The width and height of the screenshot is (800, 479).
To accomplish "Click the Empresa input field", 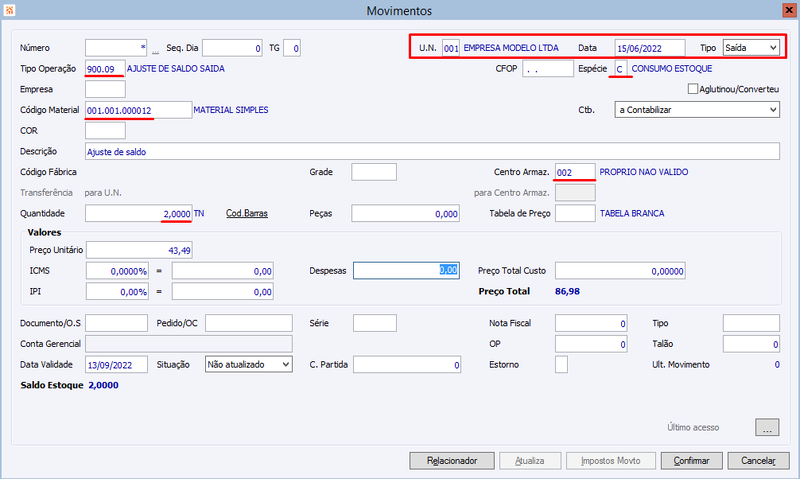I will point(105,89).
